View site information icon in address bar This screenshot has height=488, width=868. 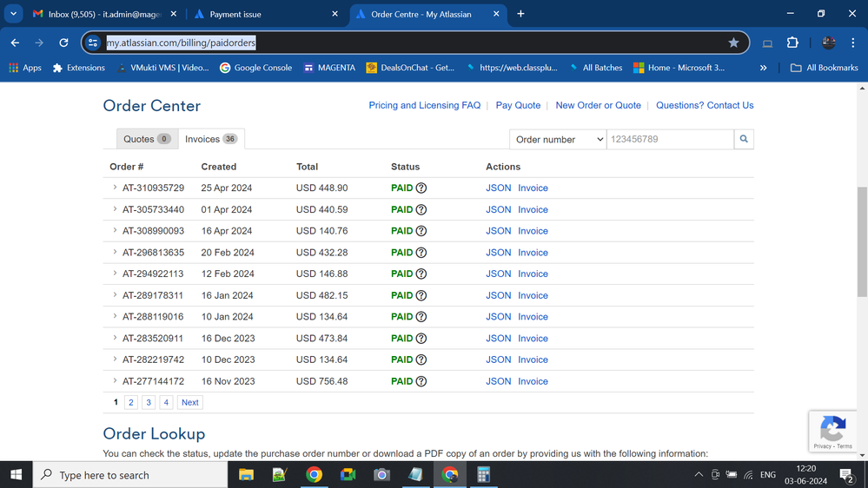93,43
